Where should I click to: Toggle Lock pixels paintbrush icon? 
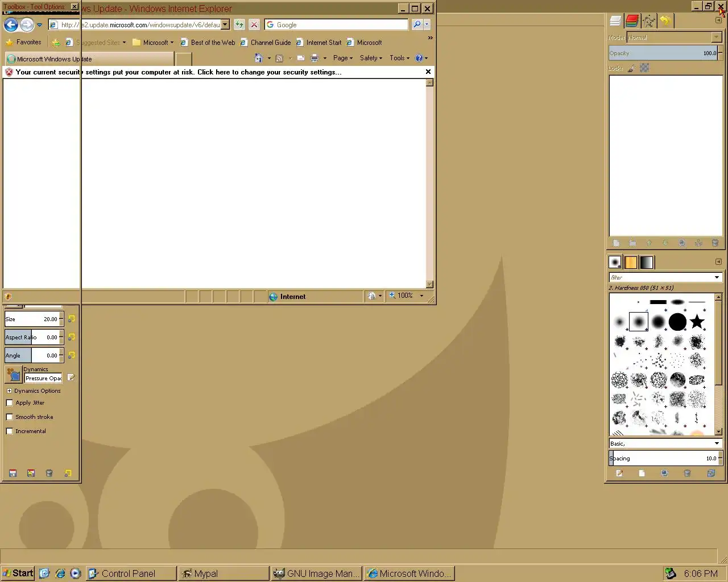(631, 68)
